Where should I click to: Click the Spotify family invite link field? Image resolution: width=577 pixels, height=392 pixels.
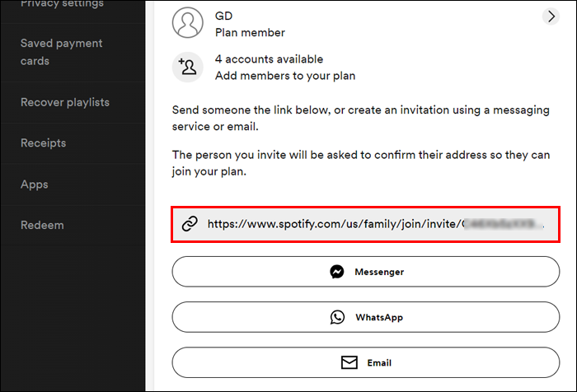click(365, 224)
